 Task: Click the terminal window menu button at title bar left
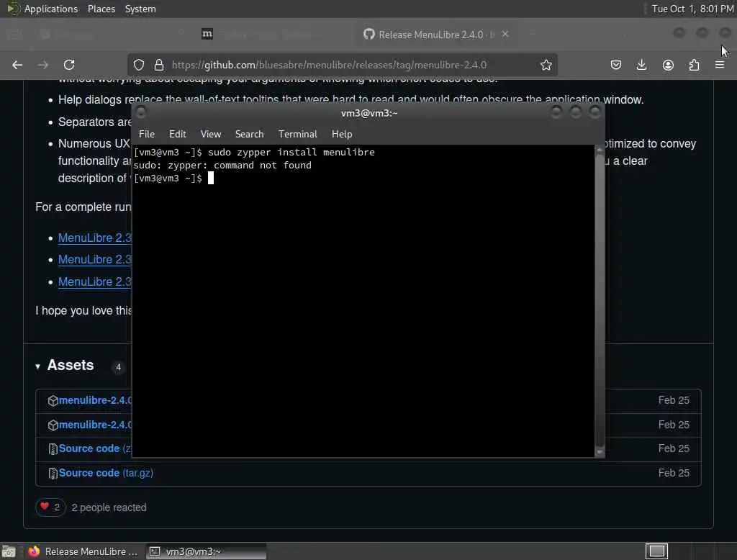(140, 112)
